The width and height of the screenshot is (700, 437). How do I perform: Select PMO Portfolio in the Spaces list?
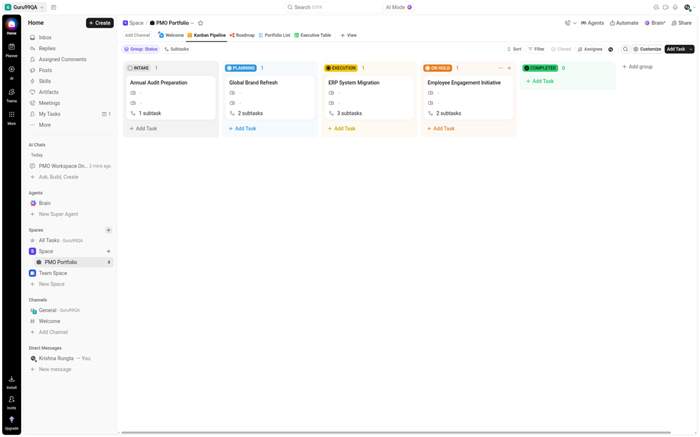(x=74, y=262)
